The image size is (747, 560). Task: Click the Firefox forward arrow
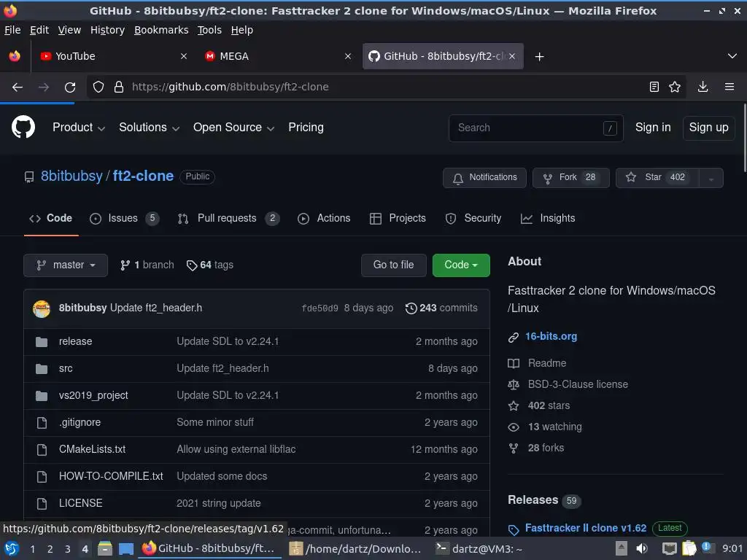pyautogui.click(x=44, y=87)
